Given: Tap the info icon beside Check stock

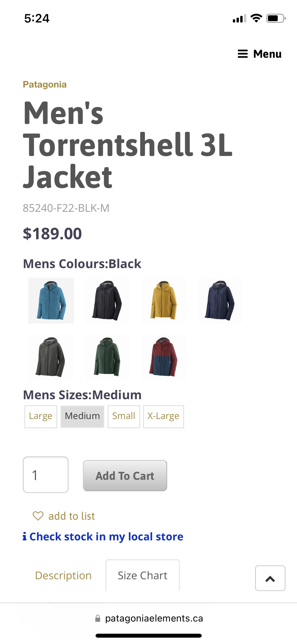Looking at the screenshot, I should pyautogui.click(x=25, y=536).
